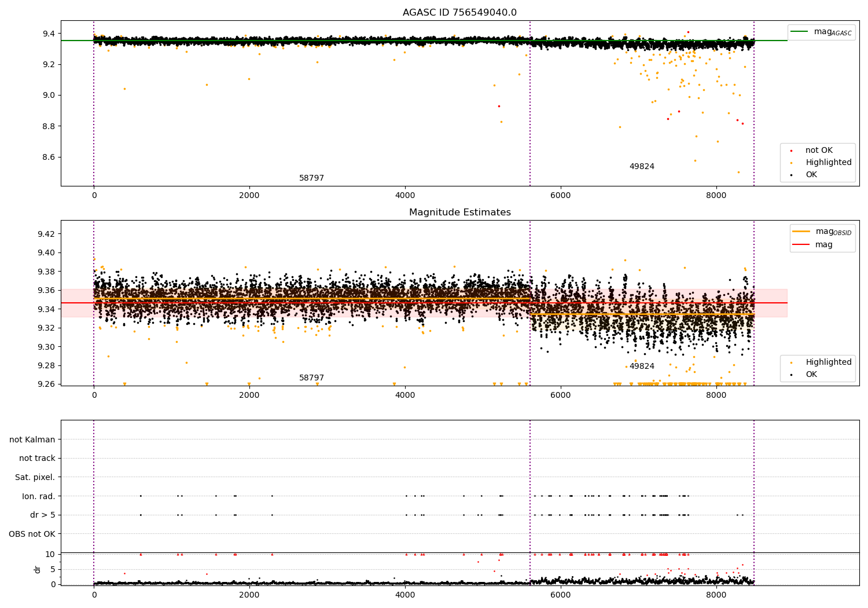The width and height of the screenshot is (868, 608).
Task: Click the 9.34 y-axis tick label
Action: pyautogui.click(x=46, y=309)
